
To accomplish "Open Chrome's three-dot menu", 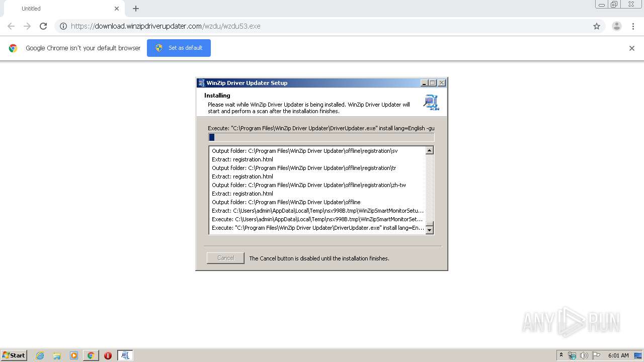I will (x=633, y=26).
